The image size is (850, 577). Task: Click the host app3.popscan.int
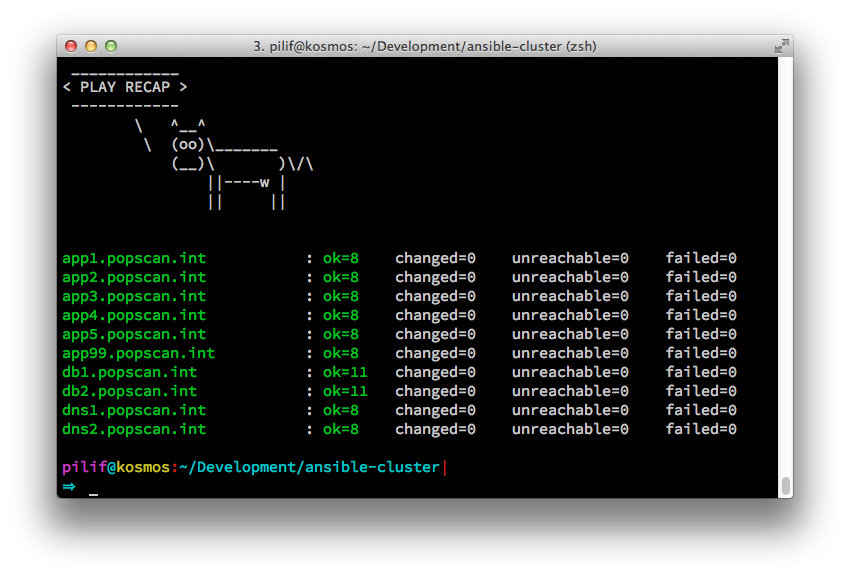(x=134, y=296)
